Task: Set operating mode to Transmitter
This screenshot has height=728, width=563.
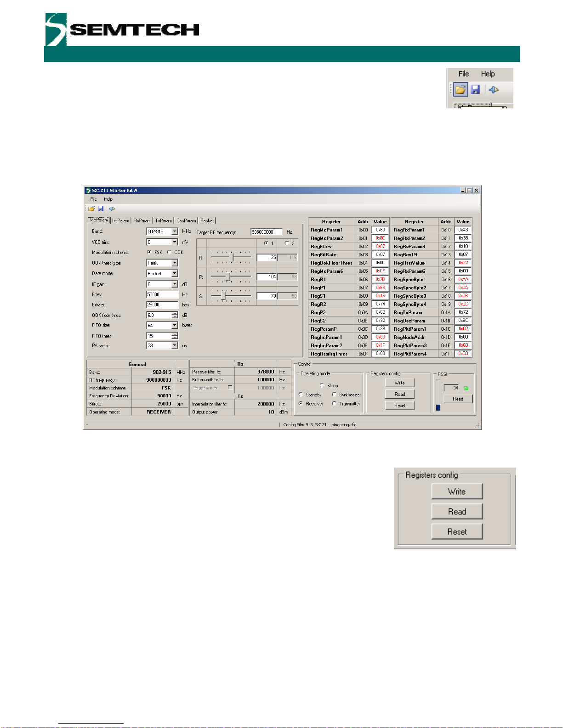Action: (x=334, y=404)
